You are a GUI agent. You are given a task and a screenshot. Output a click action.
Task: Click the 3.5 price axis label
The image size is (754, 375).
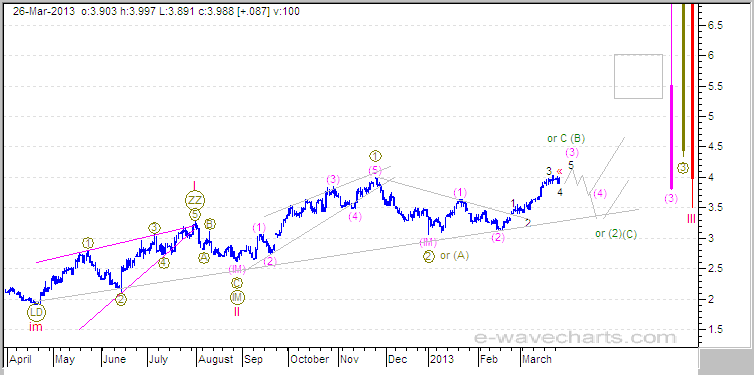pos(715,208)
